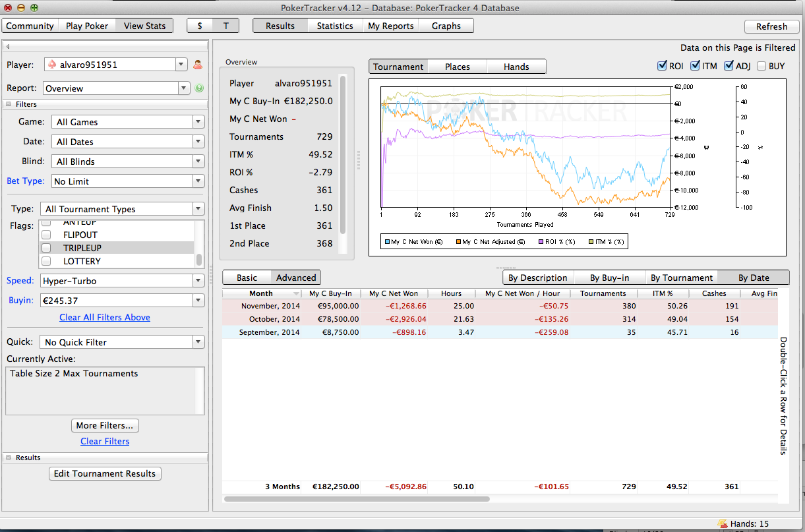Collapse the Results section in sidebar

[9, 458]
